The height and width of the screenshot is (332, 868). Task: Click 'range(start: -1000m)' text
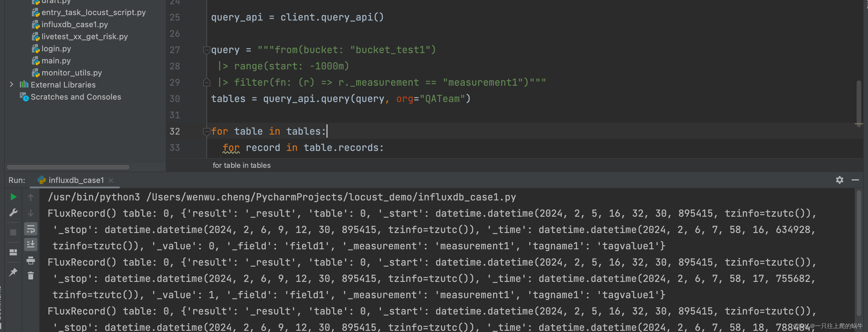291,66
